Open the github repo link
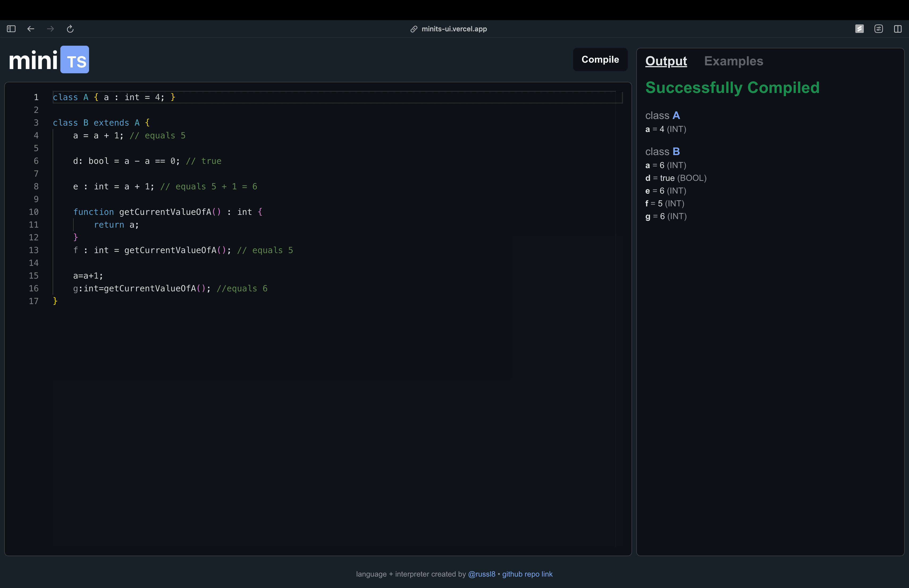909x588 pixels. (527, 574)
